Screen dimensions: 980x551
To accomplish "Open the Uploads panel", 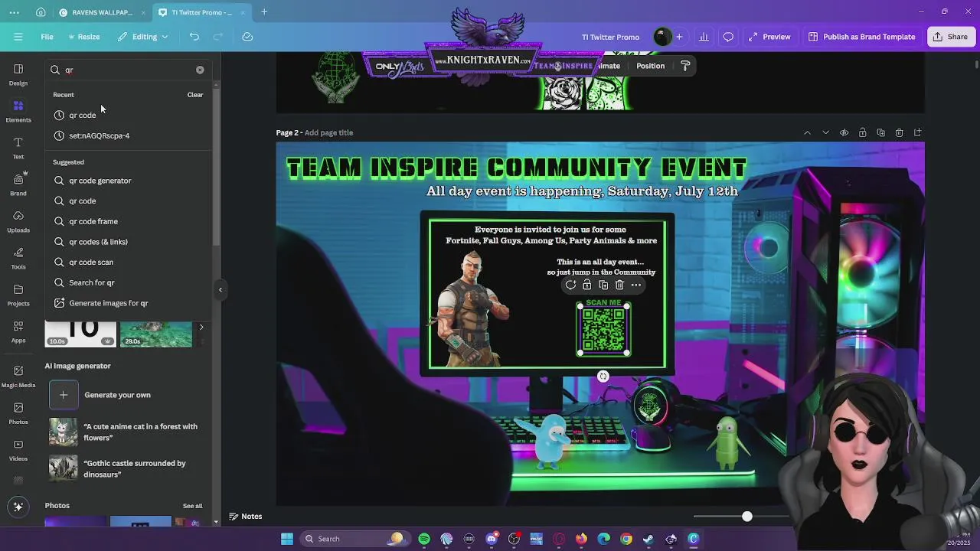I will pos(18,221).
